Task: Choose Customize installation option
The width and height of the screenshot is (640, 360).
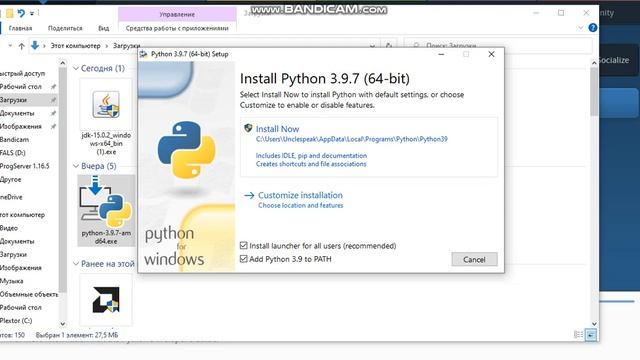Action: pos(300,196)
